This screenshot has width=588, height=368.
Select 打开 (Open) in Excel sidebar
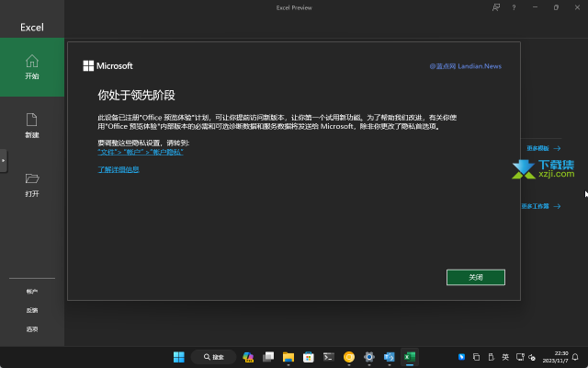(32, 185)
